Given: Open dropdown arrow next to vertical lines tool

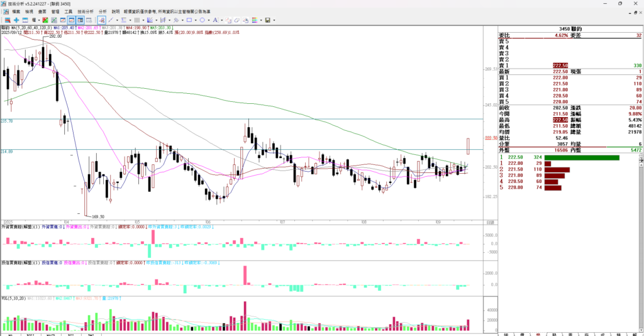Looking at the screenshot, I should (x=143, y=20).
